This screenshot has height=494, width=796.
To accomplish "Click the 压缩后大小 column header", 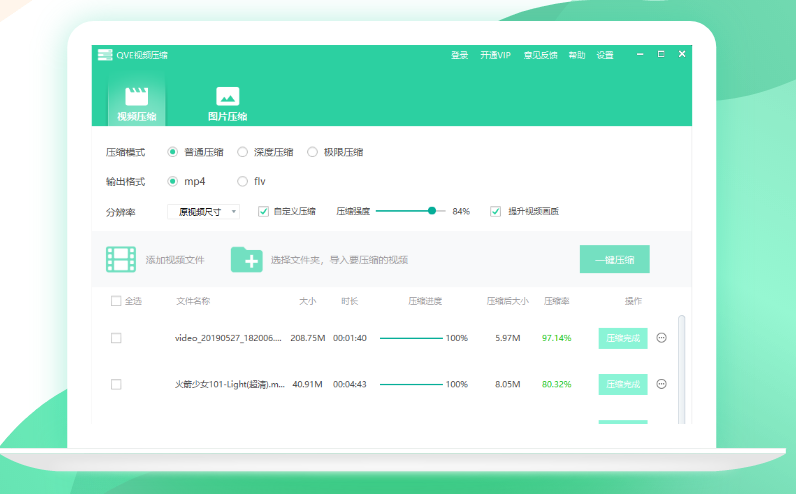I will [x=508, y=301].
